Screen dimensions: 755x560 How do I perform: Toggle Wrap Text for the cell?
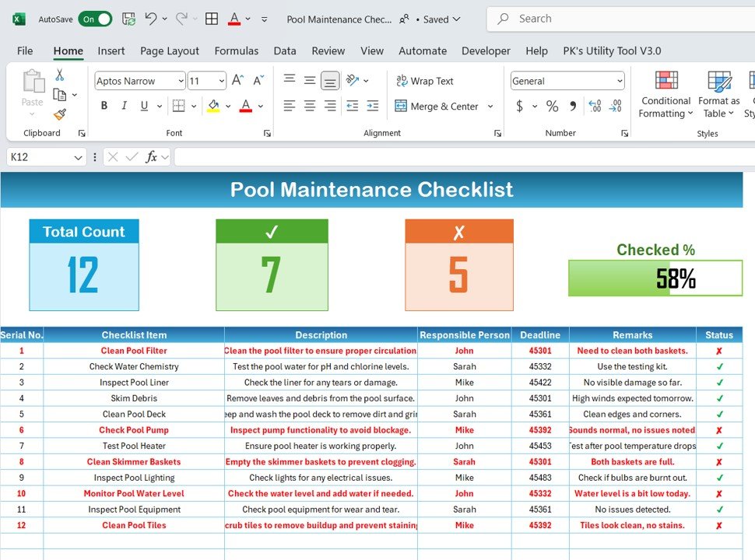[425, 81]
